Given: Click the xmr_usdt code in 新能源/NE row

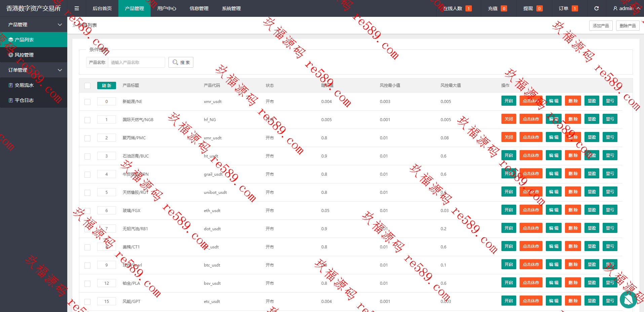Looking at the screenshot, I should click(213, 102).
